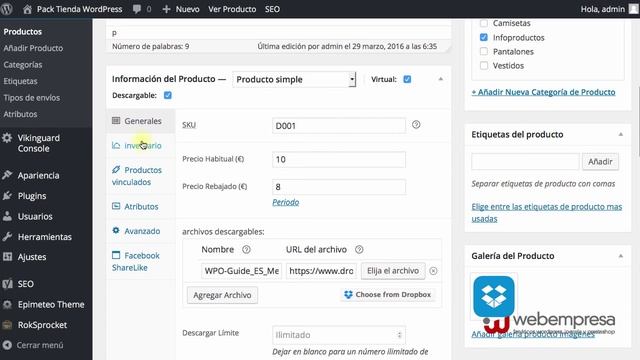This screenshot has height=360, width=640.
Task: Click the WordPress logo icon
Action: (7, 9)
